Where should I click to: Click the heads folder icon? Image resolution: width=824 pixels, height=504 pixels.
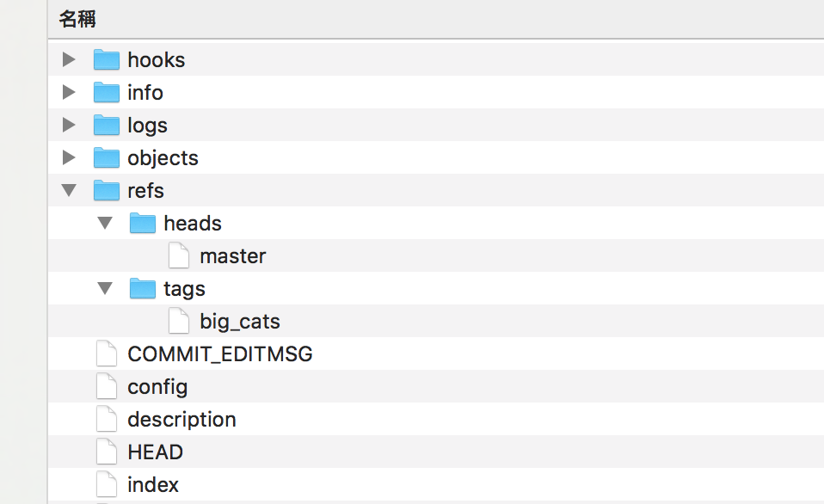point(142,223)
